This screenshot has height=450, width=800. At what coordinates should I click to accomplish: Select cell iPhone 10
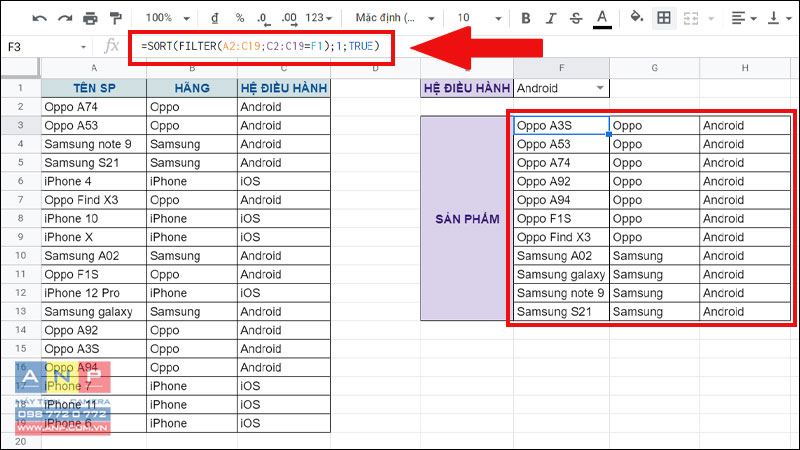[94, 218]
